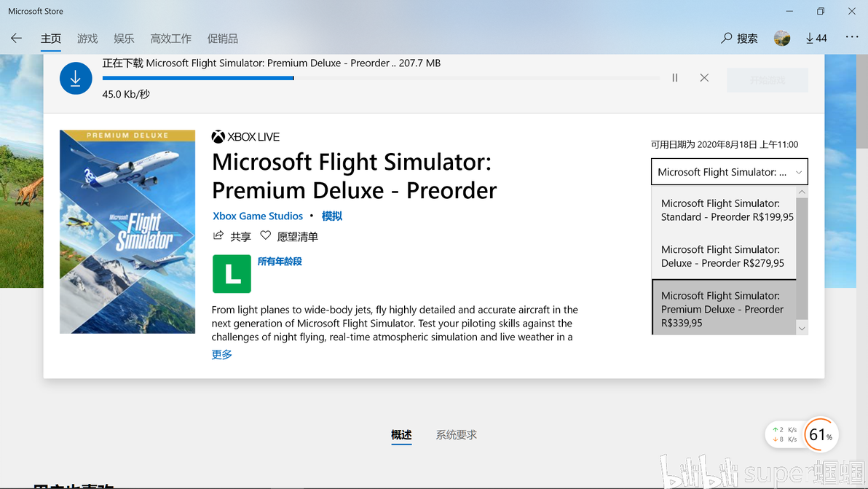The height and width of the screenshot is (489, 868).
Task: Open the user profile avatar
Action: click(x=782, y=38)
